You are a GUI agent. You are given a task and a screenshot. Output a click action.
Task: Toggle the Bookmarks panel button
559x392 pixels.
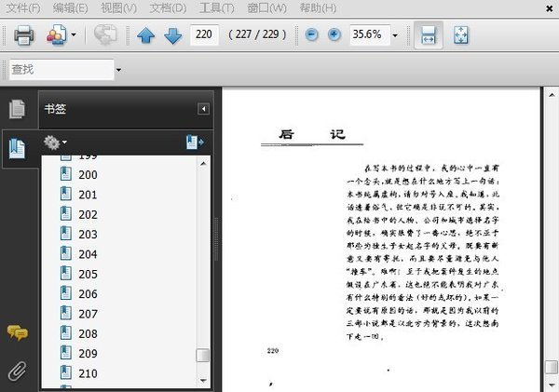tap(17, 149)
